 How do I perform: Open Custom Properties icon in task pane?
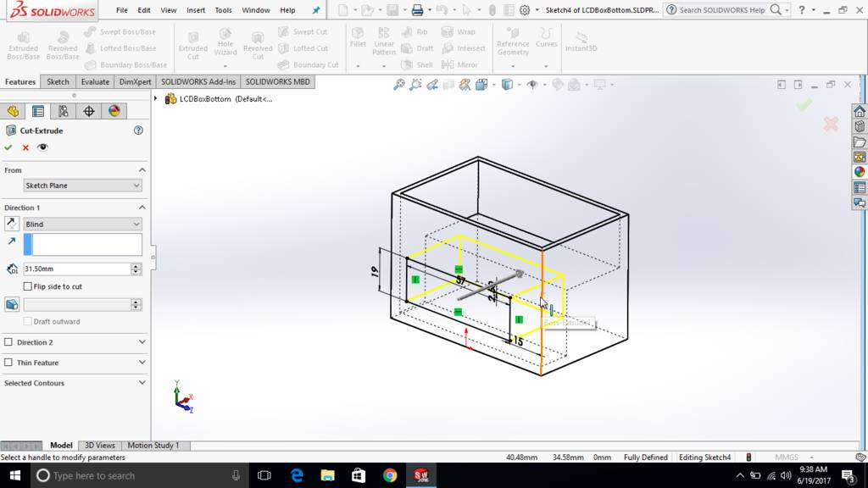(x=860, y=187)
